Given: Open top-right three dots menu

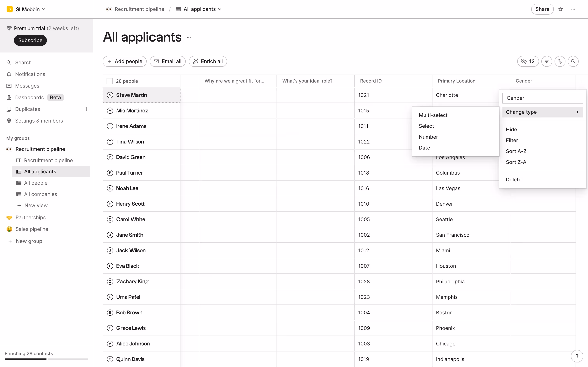Looking at the screenshot, I should 573,9.
